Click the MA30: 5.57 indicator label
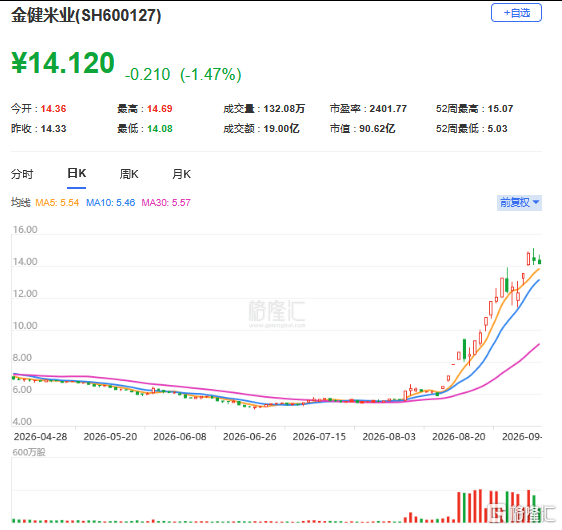 166,203
